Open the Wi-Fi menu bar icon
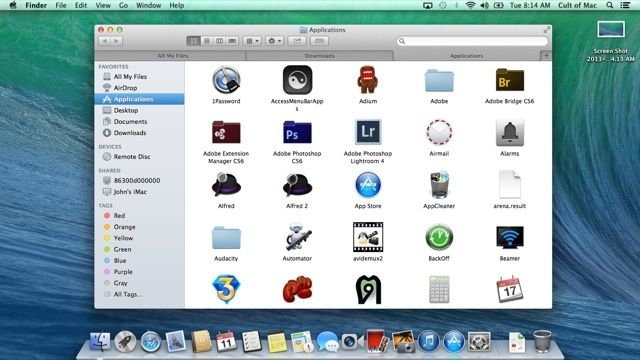 coord(470,5)
